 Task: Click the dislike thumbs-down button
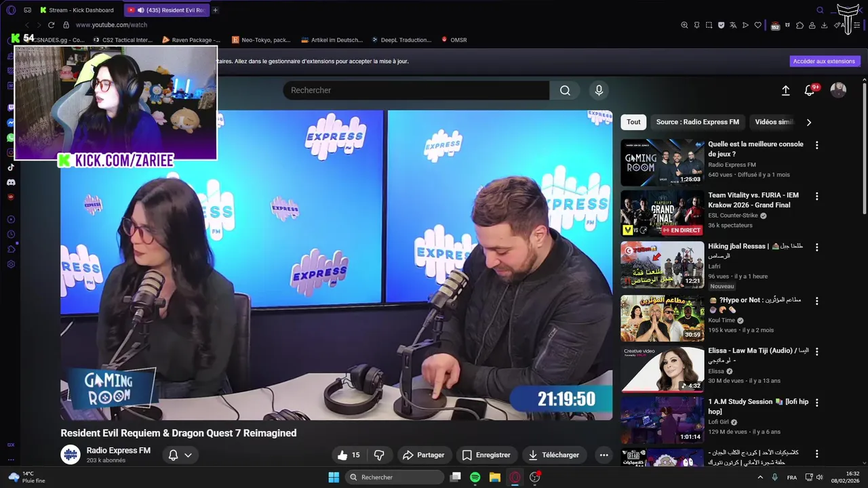click(x=379, y=455)
